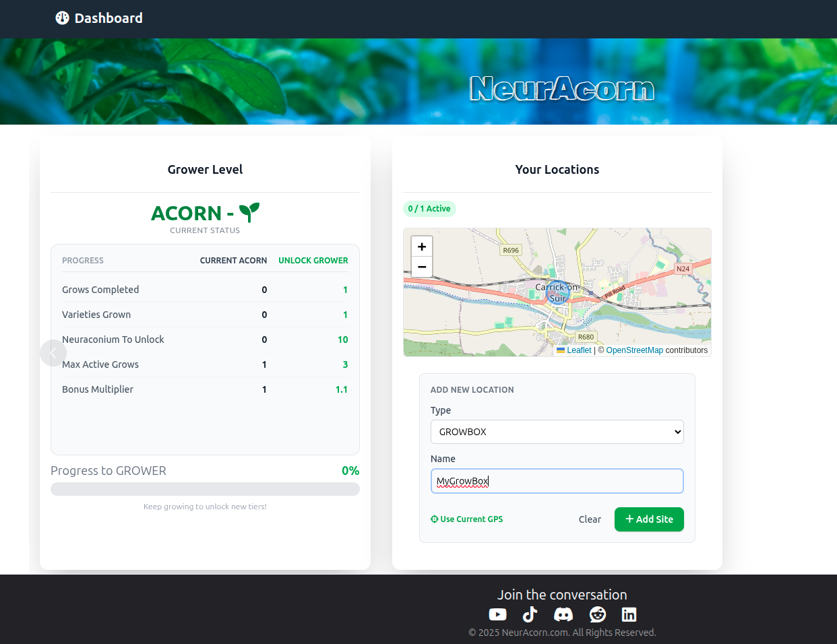837x644 pixels.
Task: Open the TikTok social link
Action: 530,614
